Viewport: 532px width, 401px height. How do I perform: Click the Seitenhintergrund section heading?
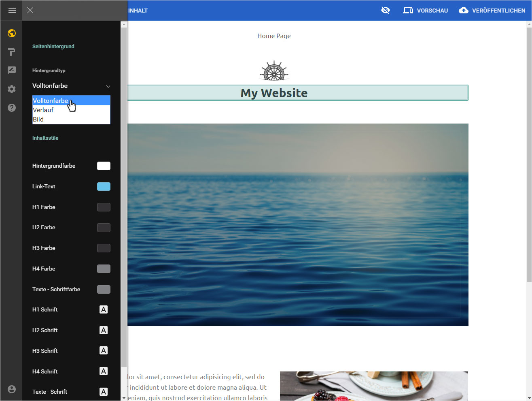tap(53, 47)
